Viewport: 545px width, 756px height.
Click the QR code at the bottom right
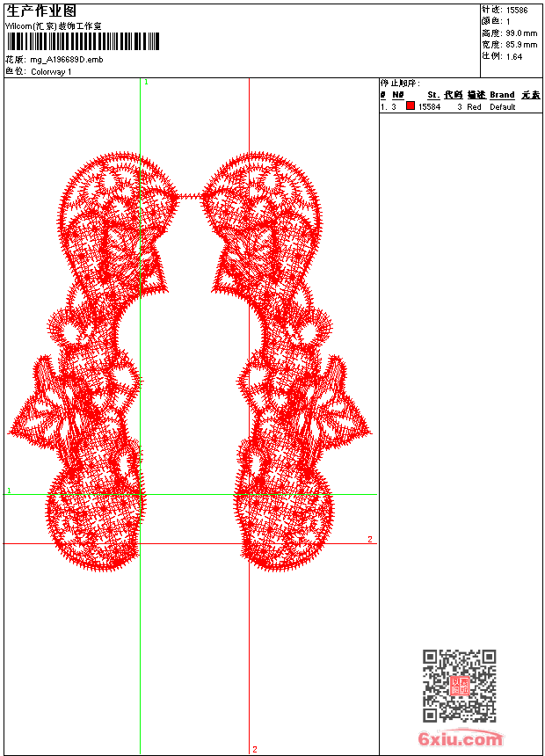coord(460,686)
